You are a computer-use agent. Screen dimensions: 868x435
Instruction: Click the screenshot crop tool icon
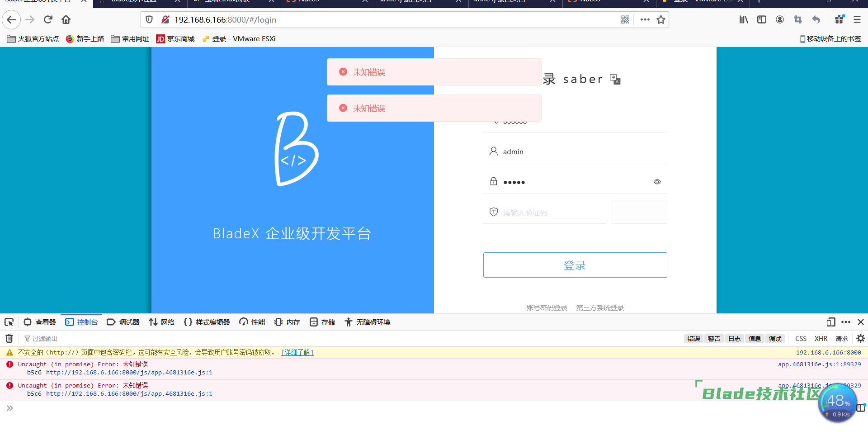(798, 19)
